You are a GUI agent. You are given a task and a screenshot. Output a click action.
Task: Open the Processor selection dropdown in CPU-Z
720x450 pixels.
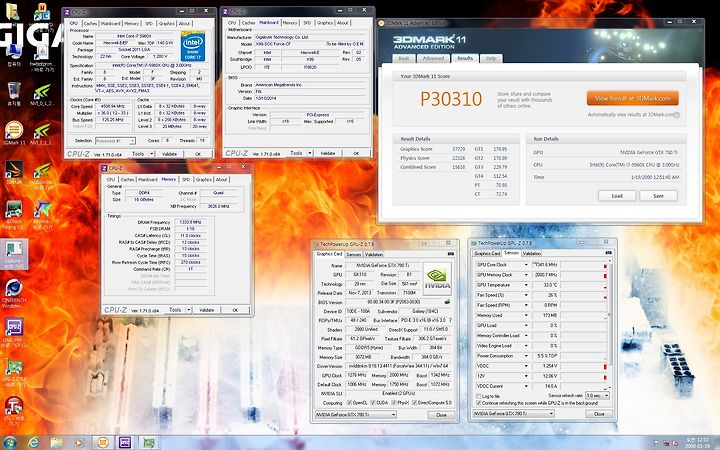pyautogui.click(x=115, y=141)
